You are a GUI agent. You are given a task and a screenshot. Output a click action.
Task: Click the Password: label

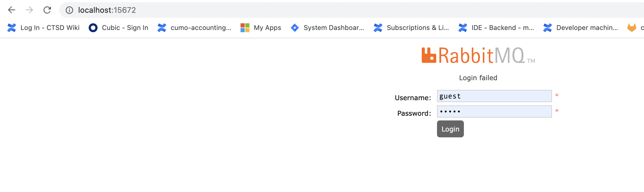pyautogui.click(x=414, y=113)
